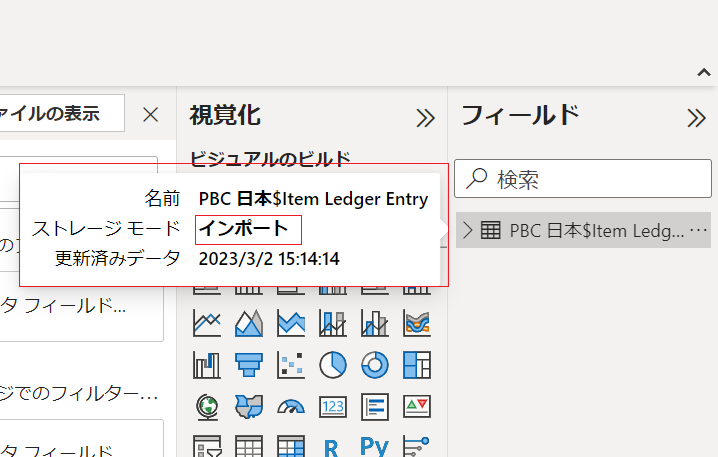Insert the gauge visual
The height and width of the screenshot is (457, 718).
coord(291,406)
